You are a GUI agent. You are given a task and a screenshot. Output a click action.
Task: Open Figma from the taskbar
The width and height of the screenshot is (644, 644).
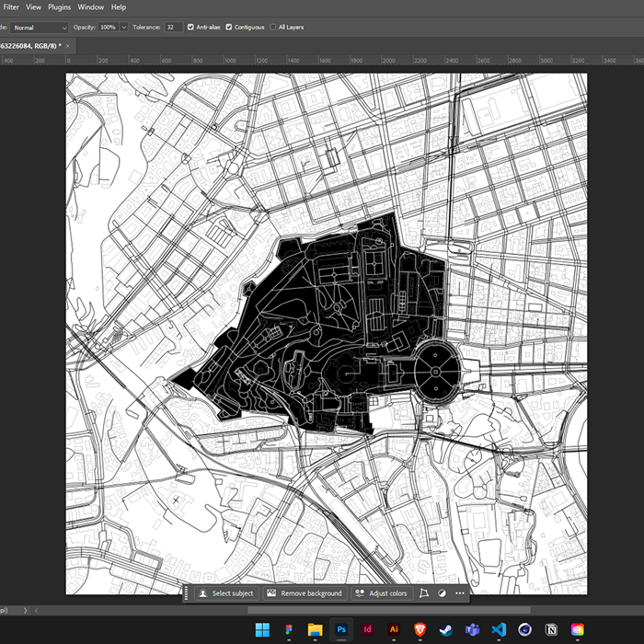pos(288,629)
